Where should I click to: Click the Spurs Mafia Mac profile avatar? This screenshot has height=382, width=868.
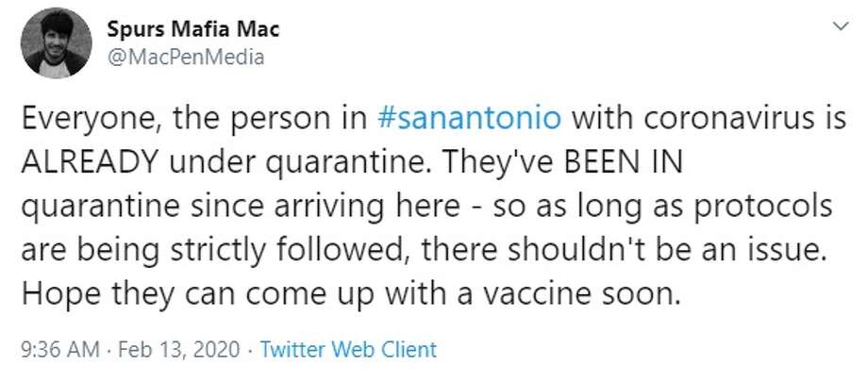pyautogui.click(x=56, y=42)
